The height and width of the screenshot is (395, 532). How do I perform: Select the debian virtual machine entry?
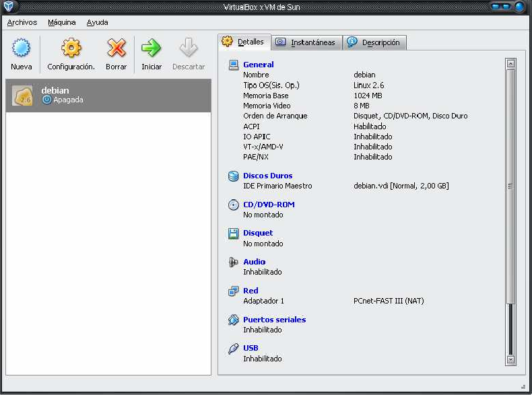pyautogui.click(x=108, y=95)
